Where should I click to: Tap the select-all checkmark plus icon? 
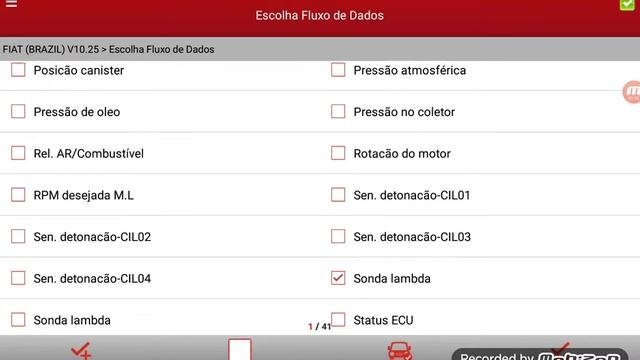click(81, 351)
